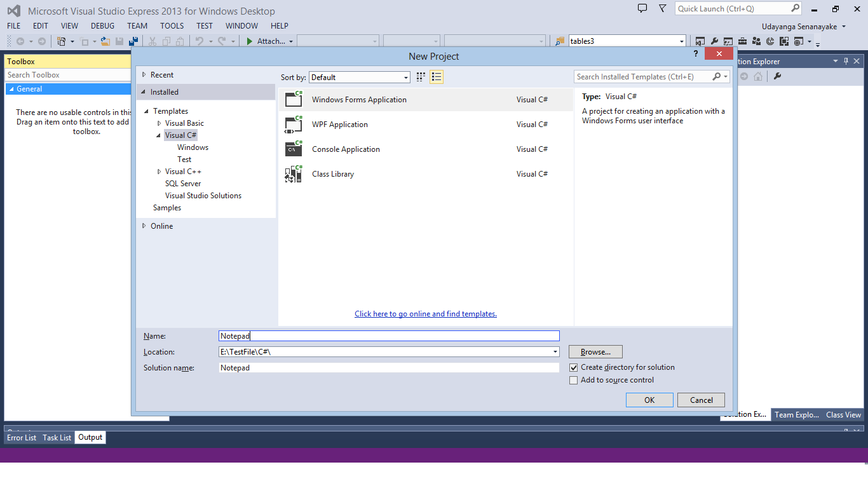Screen dimensions: 868x488
Task: Click the Find in Files folder icon
Action: [x=560, y=41]
